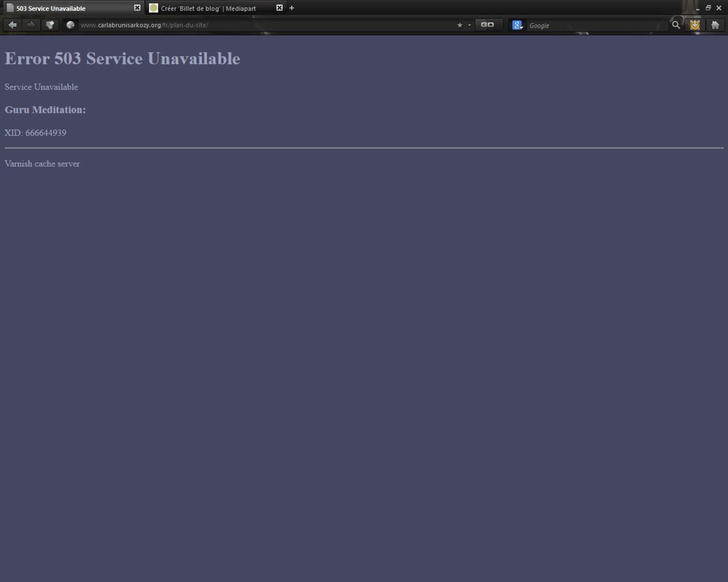Click the reload icon next to forward arrow
The image size is (728, 582).
click(x=50, y=25)
